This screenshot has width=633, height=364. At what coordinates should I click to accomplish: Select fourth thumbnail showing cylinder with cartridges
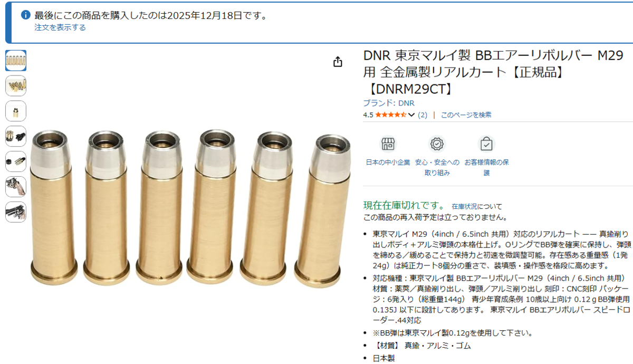[16, 136]
